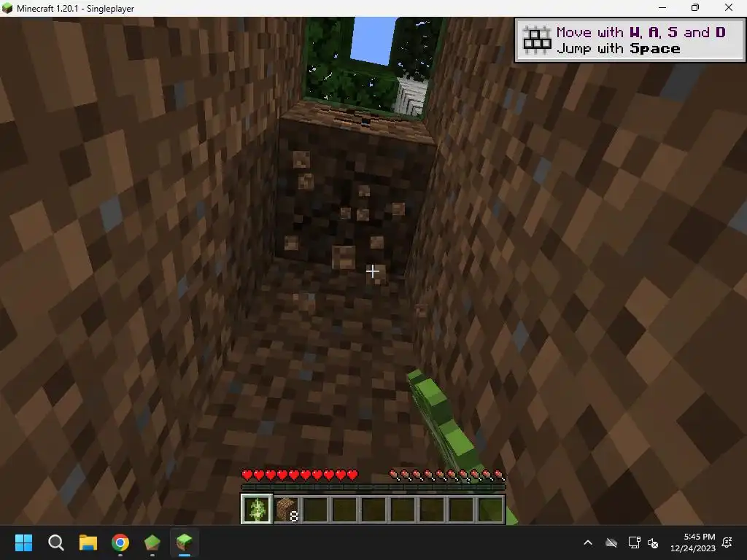Launch Google Chrome from the taskbar

[120, 542]
